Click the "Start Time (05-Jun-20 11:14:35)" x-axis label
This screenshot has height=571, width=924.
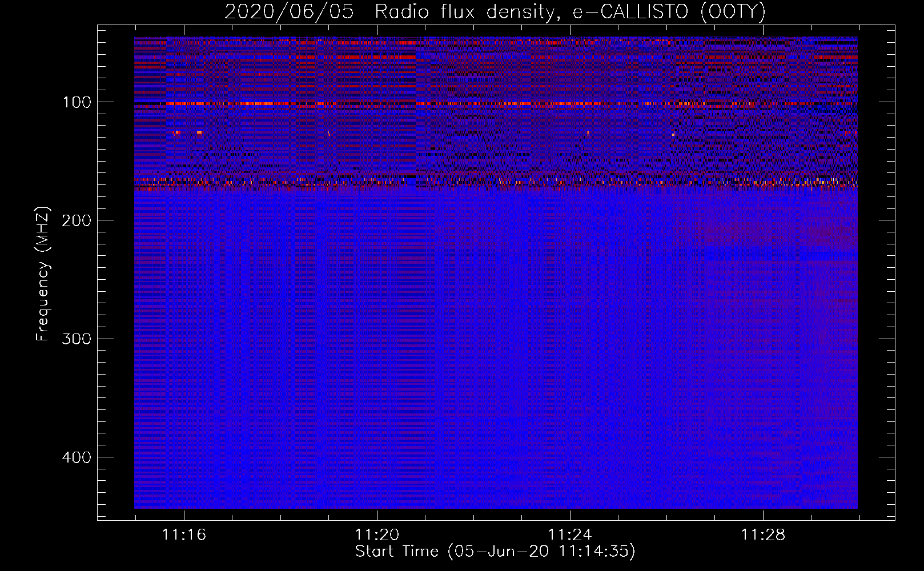tap(495, 552)
